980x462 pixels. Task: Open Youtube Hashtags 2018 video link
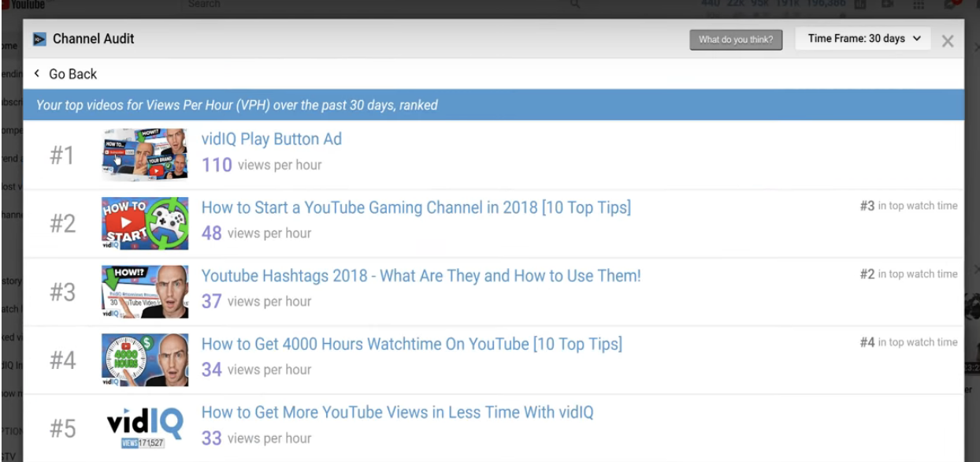[421, 276]
